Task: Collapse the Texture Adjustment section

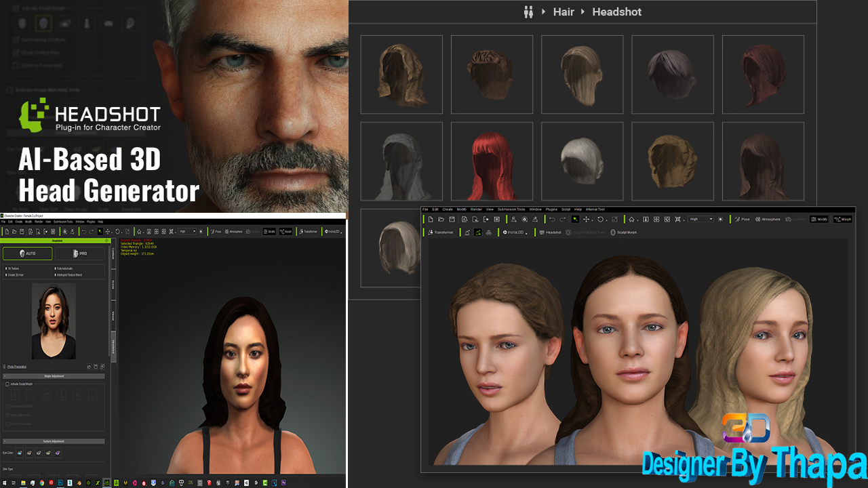Action: pos(54,441)
